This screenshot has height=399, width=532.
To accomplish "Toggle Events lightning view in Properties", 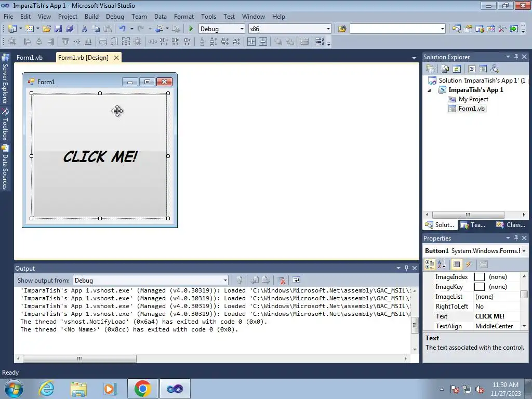I will [468, 264].
